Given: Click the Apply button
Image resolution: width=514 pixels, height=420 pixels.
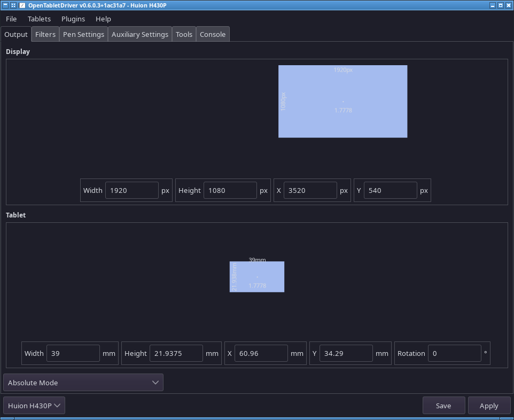Looking at the screenshot, I should point(488,406).
